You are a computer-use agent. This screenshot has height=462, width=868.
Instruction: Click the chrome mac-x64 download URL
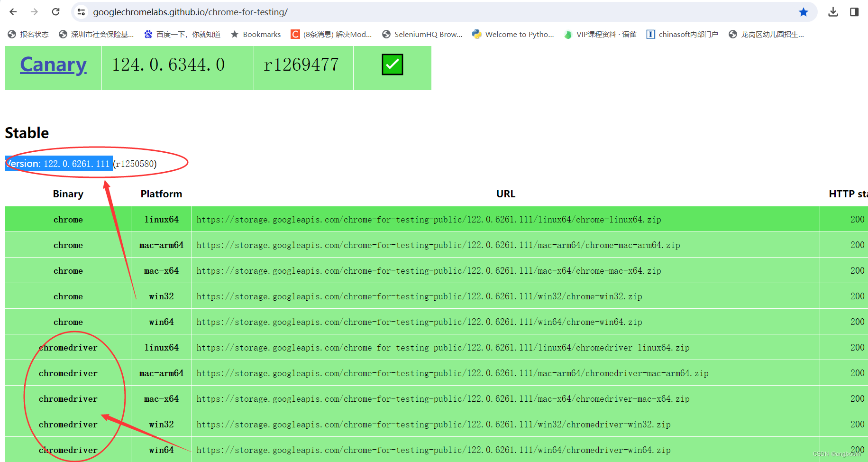tap(429, 271)
